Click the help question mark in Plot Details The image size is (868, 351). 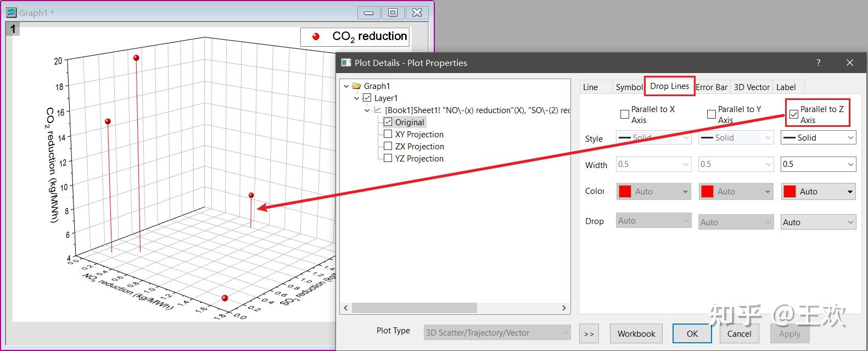pos(818,63)
